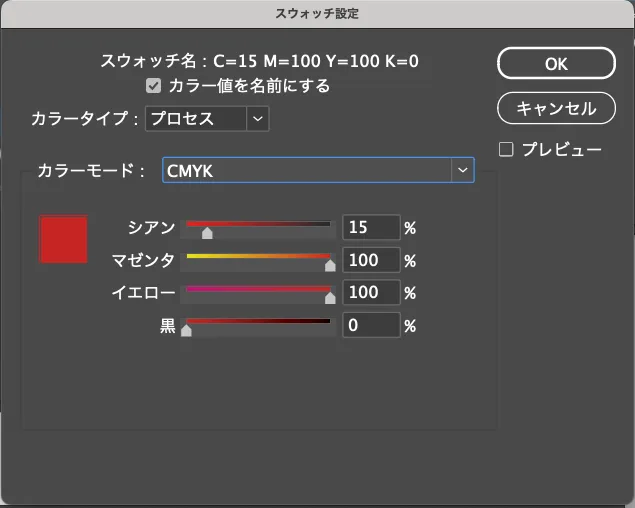Click swatch name text C=15 M=100 Y=100 K=0
Viewport: 635px width, 508px height.
pyautogui.click(x=316, y=61)
